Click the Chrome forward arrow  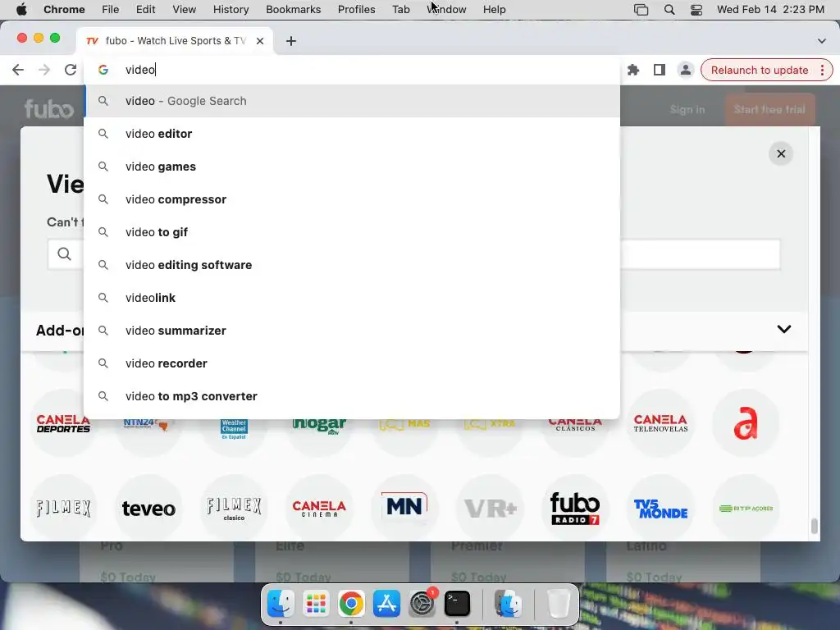[44, 70]
